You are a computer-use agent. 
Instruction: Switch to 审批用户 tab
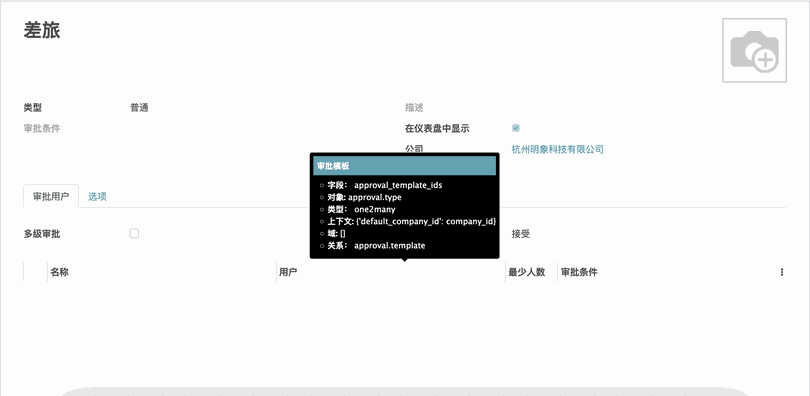[x=51, y=196]
